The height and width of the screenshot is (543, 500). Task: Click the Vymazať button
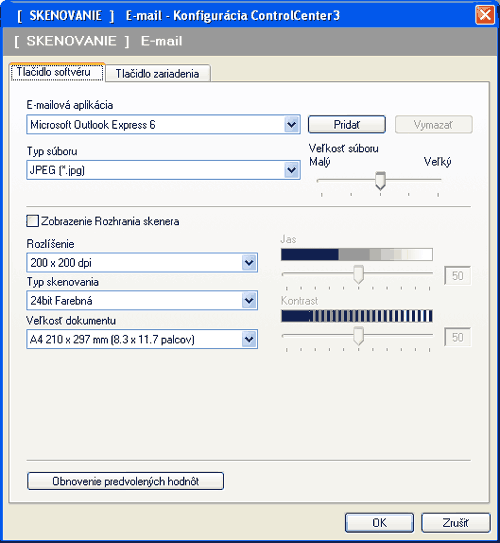click(x=434, y=124)
